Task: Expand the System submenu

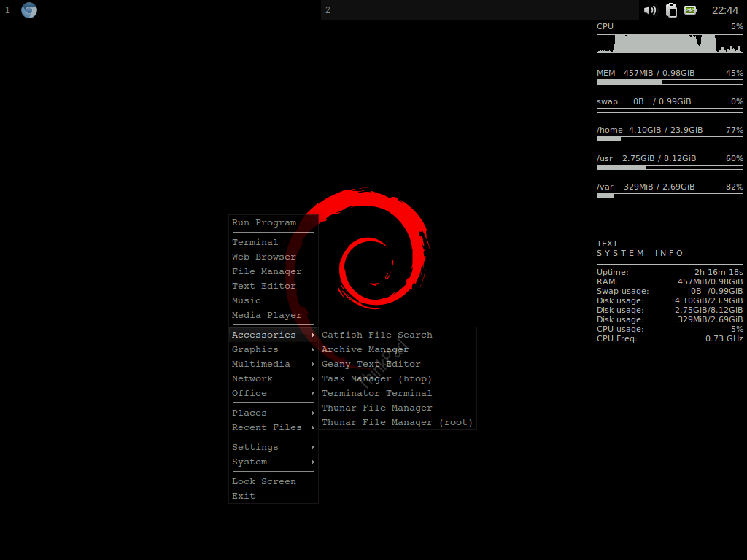Action: click(x=273, y=462)
